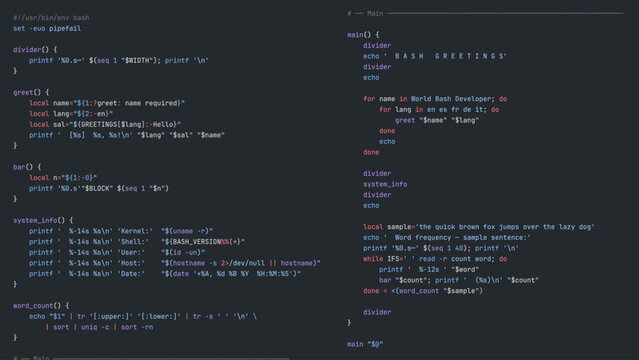
Task: Click the line 'local lang="${2:-en}"'
Action: click(71, 114)
